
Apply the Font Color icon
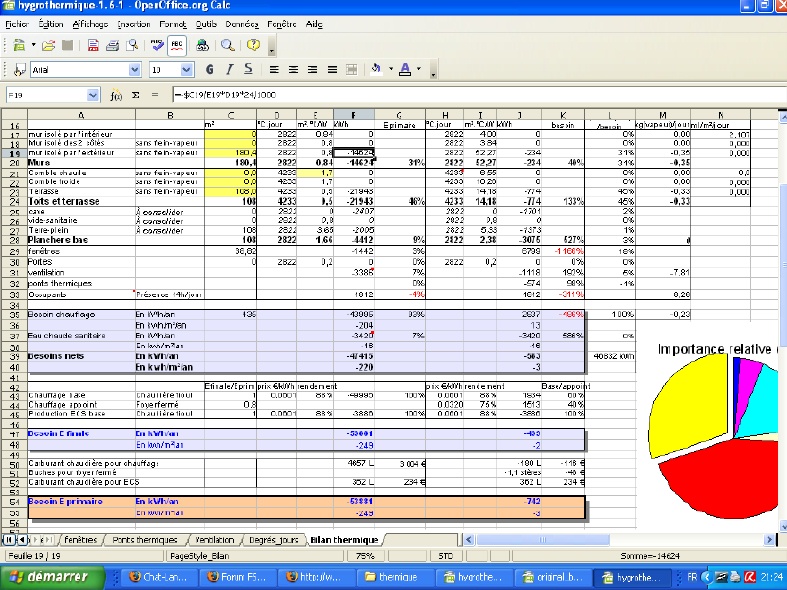pyautogui.click(x=405, y=70)
